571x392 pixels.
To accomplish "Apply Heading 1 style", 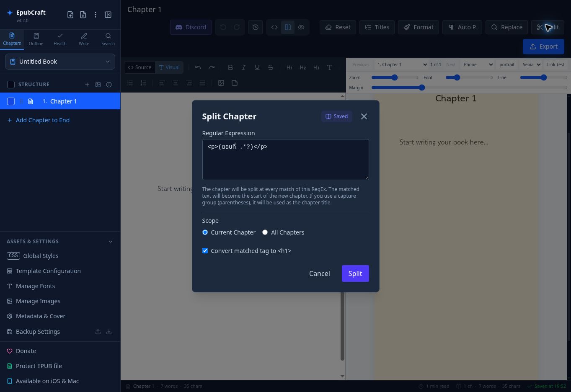I will [289, 67].
